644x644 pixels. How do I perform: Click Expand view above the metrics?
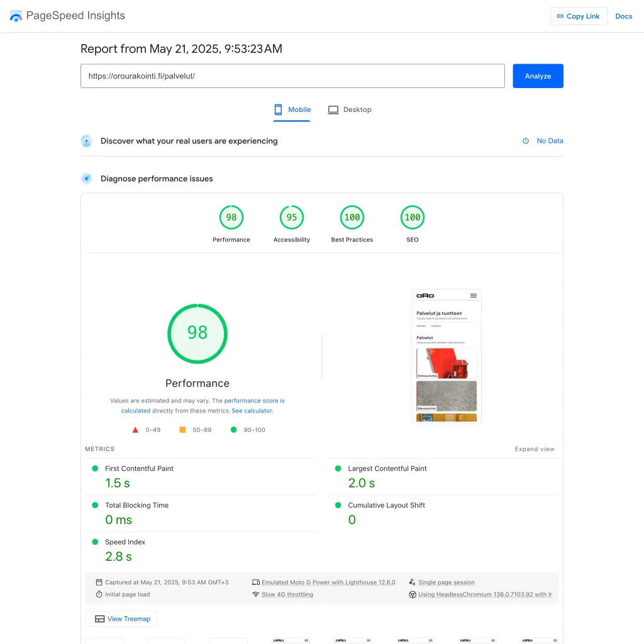tap(534, 449)
